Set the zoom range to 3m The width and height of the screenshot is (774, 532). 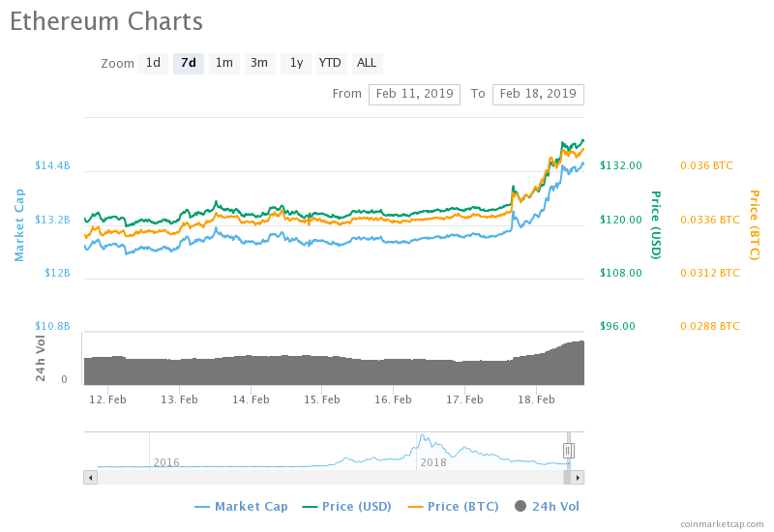pos(259,64)
